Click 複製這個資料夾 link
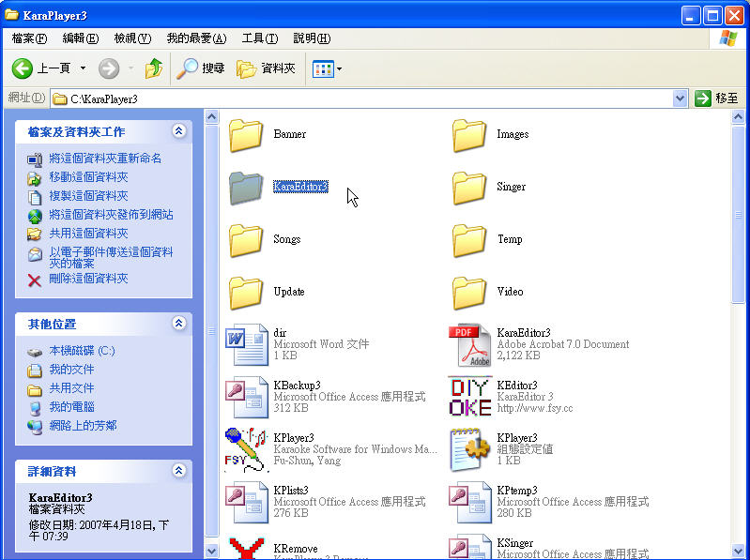 (x=88, y=196)
